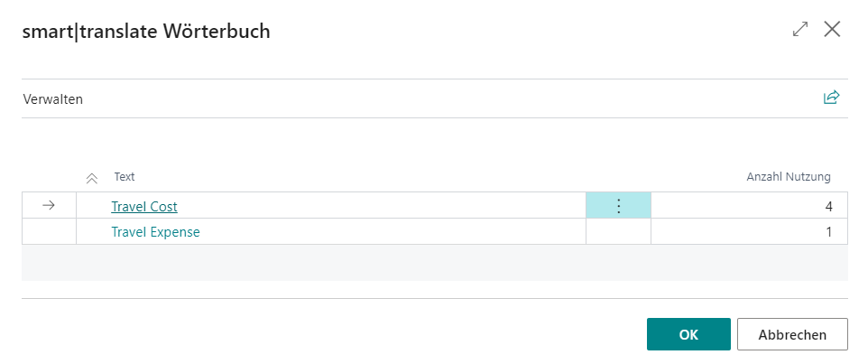
Task: Click the empty action bar right of Verwalten
Action: point(451,99)
